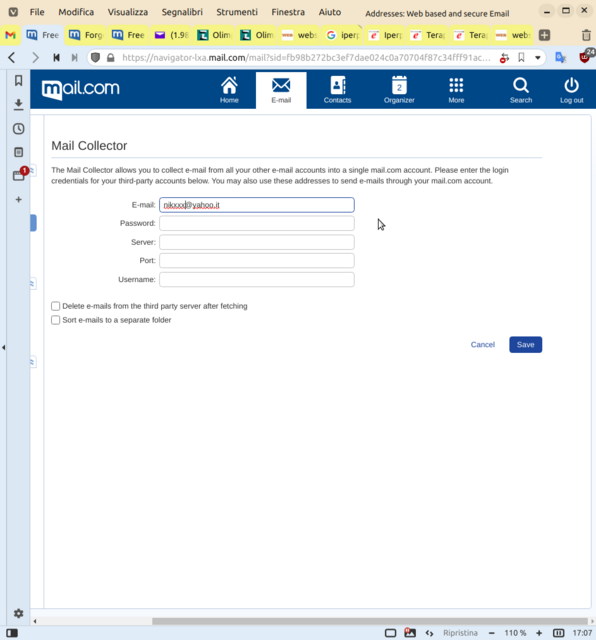The width and height of the screenshot is (596, 640).
Task: Collapse the panel with left edge arrow
Action: pos(4,347)
